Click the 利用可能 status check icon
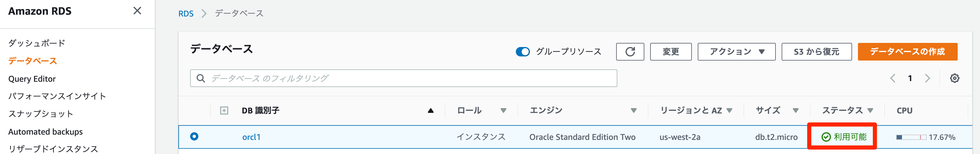980x154 pixels. [826, 137]
